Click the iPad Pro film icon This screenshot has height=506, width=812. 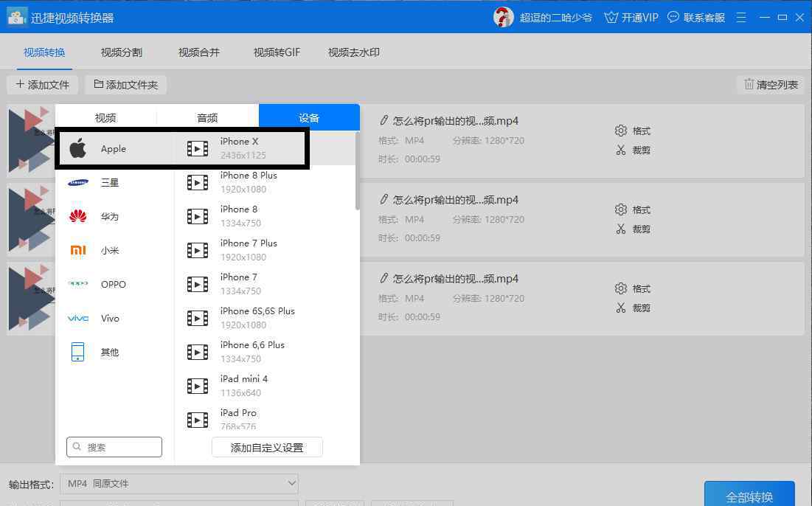[x=198, y=420]
